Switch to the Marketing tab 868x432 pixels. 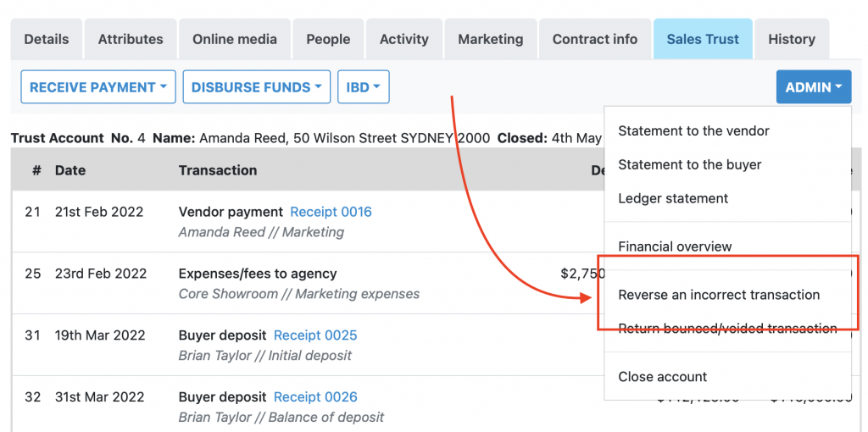pos(491,39)
